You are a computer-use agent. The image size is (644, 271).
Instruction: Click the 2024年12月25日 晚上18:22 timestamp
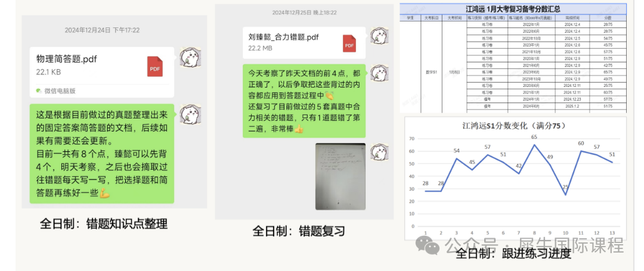pyautogui.click(x=304, y=13)
